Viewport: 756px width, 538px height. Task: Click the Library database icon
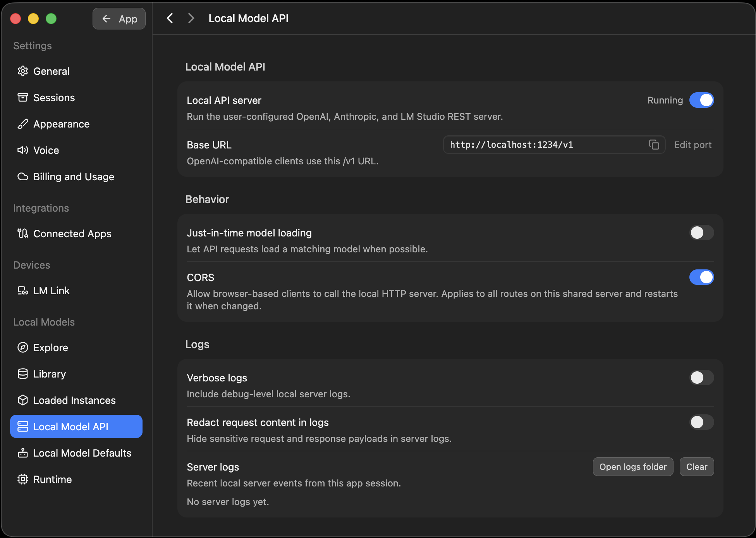(23, 374)
